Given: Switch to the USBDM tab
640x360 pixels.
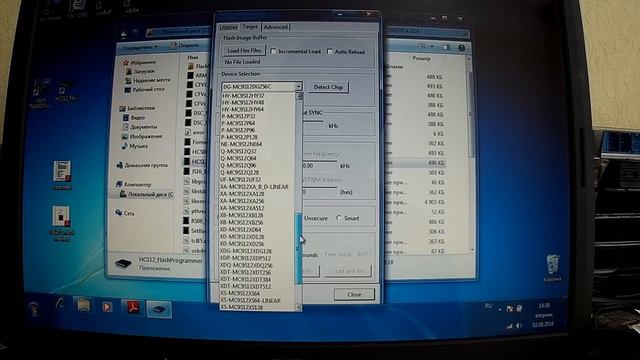Looking at the screenshot, I should point(229,27).
